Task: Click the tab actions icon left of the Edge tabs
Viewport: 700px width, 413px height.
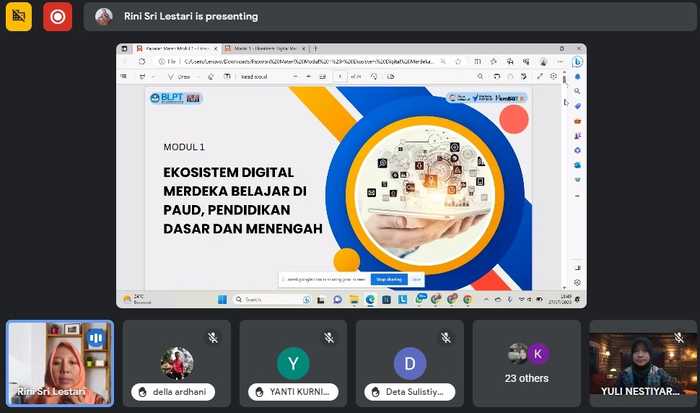Action: click(125, 48)
